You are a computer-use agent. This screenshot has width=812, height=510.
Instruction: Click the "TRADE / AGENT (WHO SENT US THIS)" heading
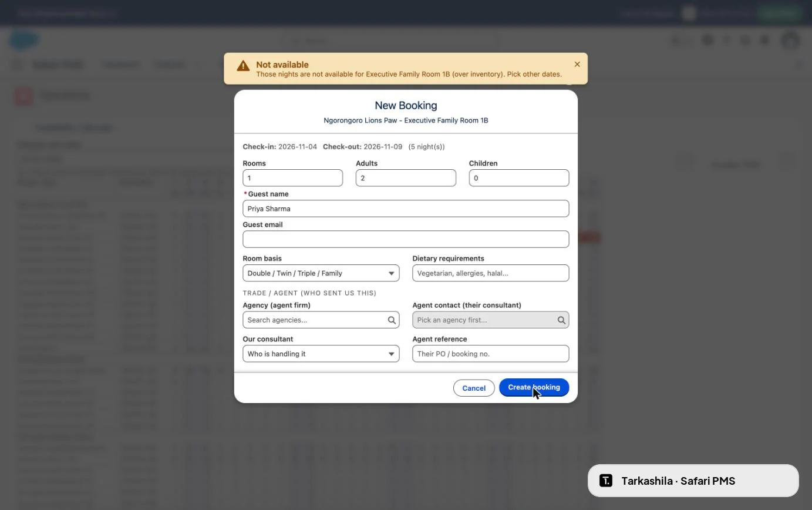coord(309,293)
